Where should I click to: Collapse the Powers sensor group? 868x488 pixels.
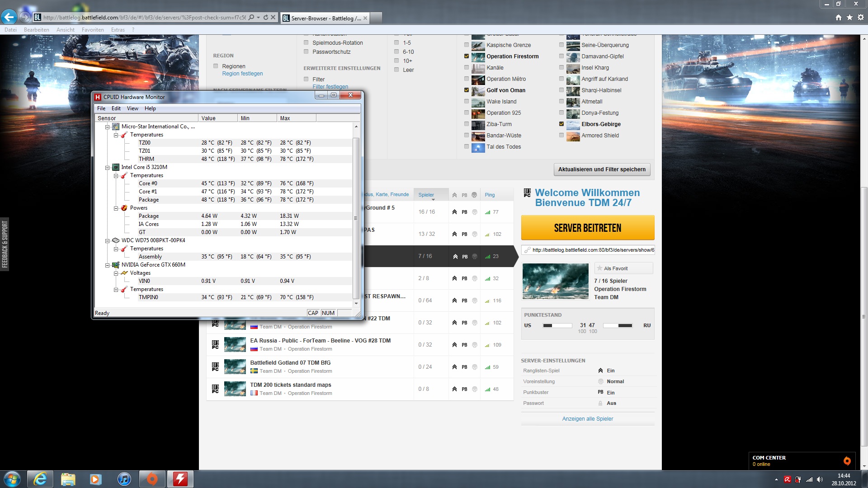pos(116,208)
